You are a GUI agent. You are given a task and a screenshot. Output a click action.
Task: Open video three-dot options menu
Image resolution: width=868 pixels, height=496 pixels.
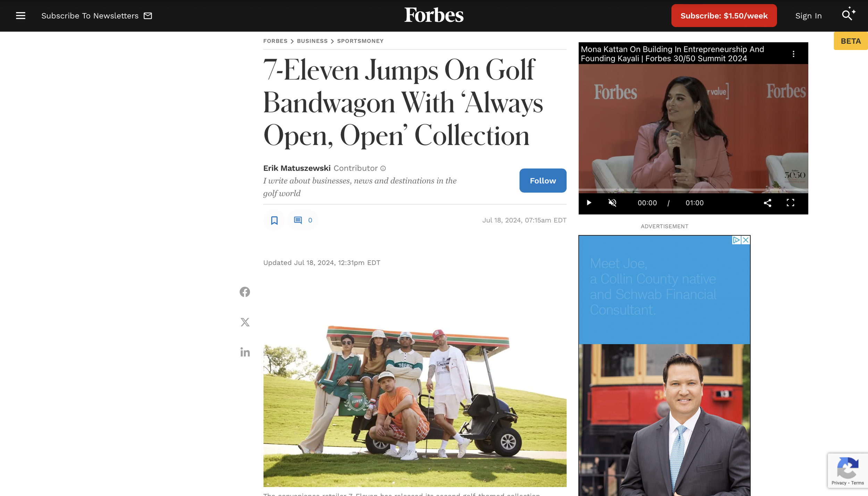(x=793, y=54)
